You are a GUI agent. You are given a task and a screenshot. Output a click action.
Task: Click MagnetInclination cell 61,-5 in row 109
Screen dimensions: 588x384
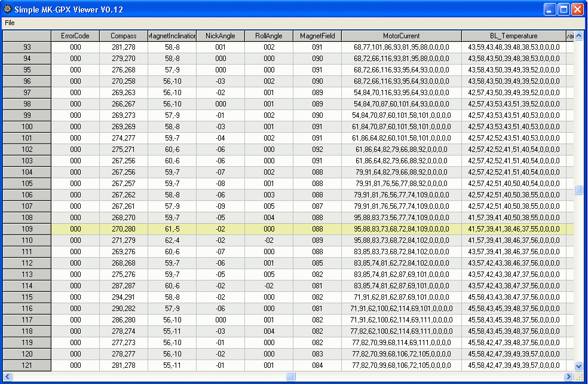(x=172, y=229)
